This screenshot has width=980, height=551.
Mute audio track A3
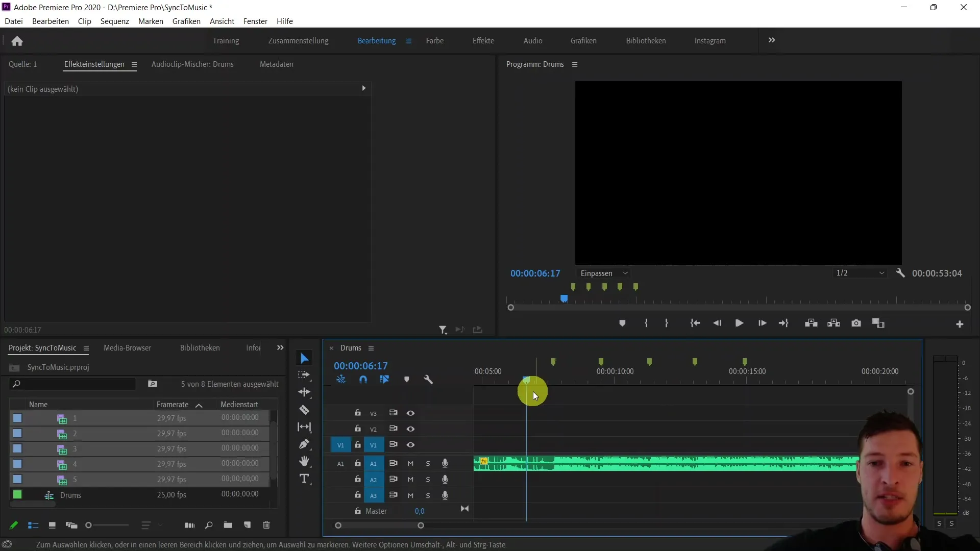[410, 495]
